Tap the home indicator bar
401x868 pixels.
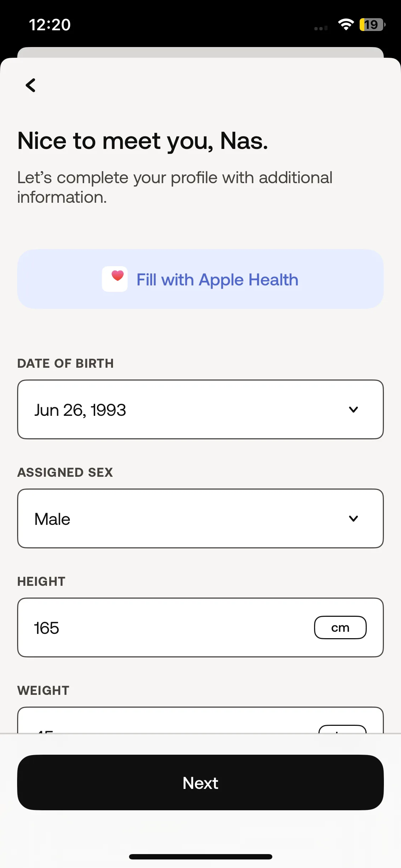tap(200, 857)
